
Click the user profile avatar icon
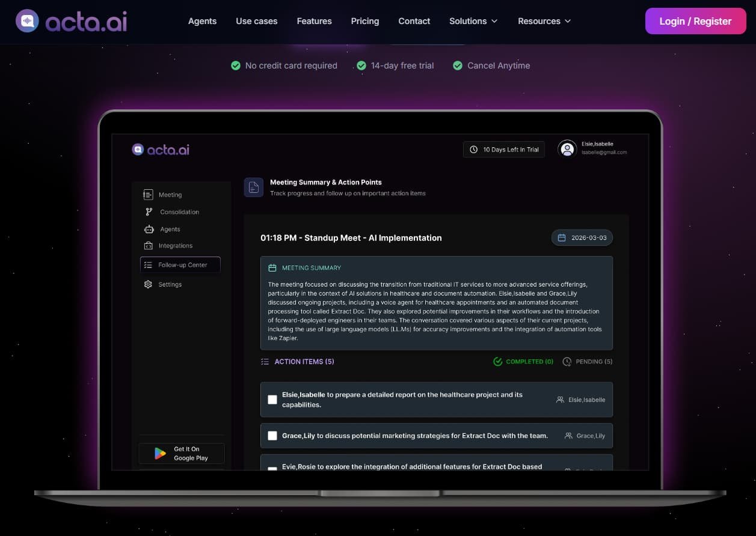point(567,149)
